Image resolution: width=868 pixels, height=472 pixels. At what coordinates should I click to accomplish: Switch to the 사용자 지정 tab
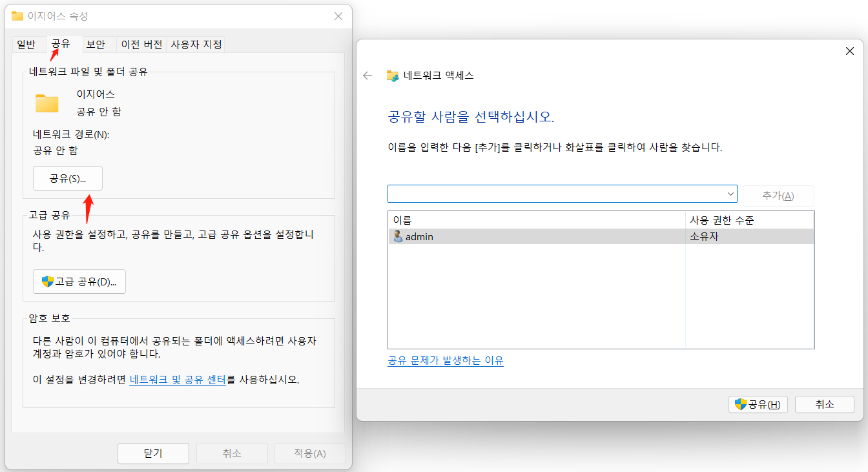point(195,44)
